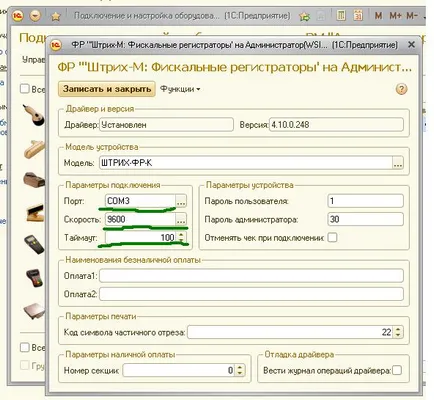Toggle lower Все checkbox in background window

coord(25,347)
